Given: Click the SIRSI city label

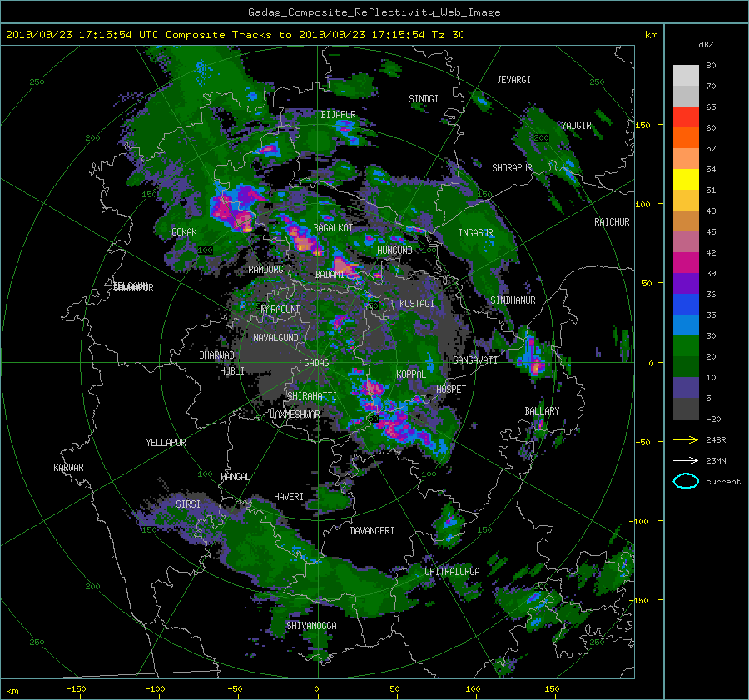Looking at the screenshot, I should click(188, 504).
